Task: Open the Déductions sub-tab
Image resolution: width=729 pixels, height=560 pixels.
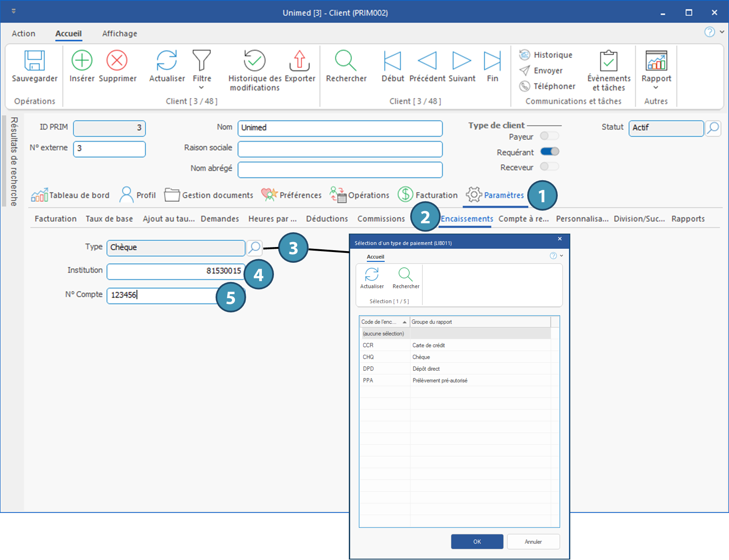Action: click(x=327, y=219)
